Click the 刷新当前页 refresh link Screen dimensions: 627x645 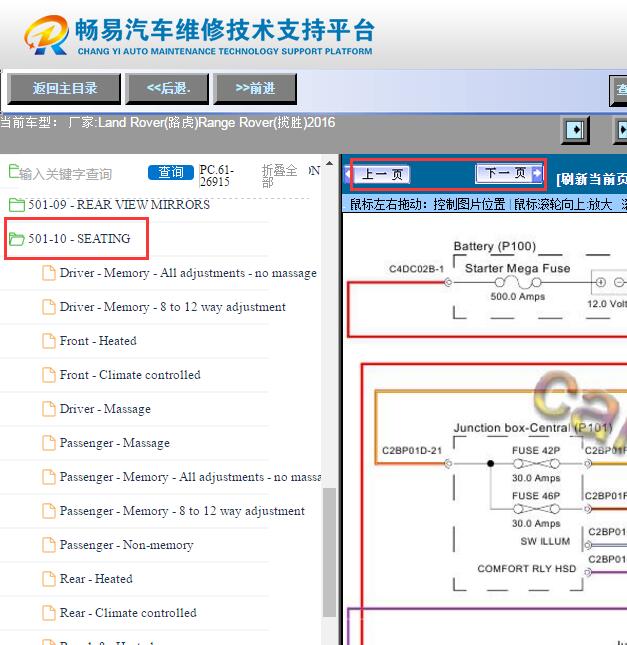coord(592,179)
